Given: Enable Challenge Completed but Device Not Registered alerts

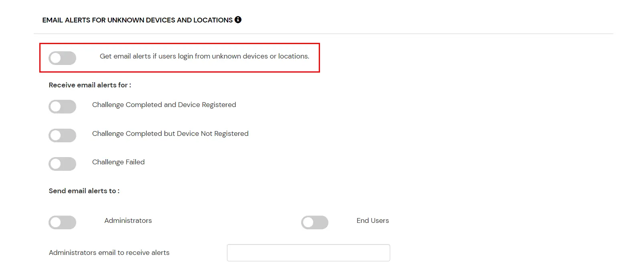Looking at the screenshot, I should pyautogui.click(x=62, y=135).
